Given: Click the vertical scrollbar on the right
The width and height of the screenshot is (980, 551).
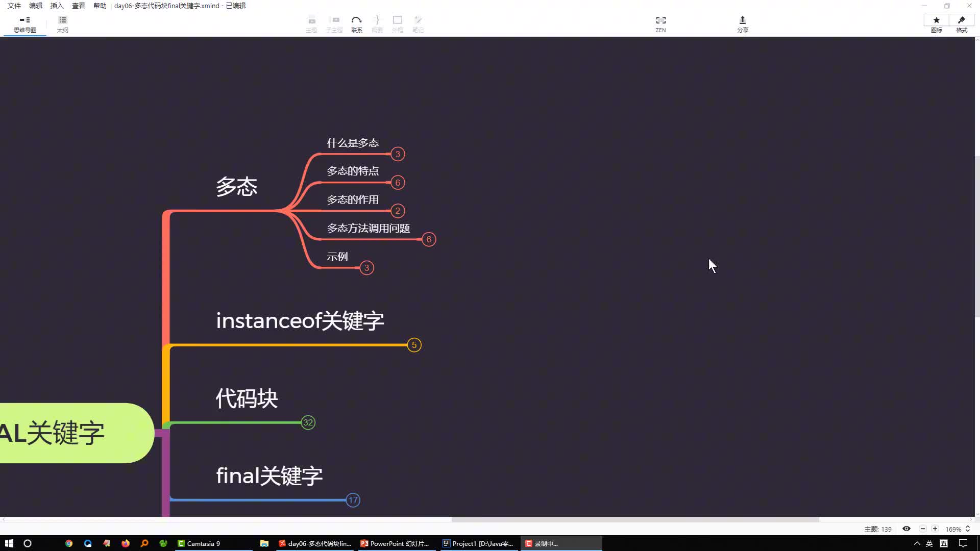Looking at the screenshot, I should 977,237.
